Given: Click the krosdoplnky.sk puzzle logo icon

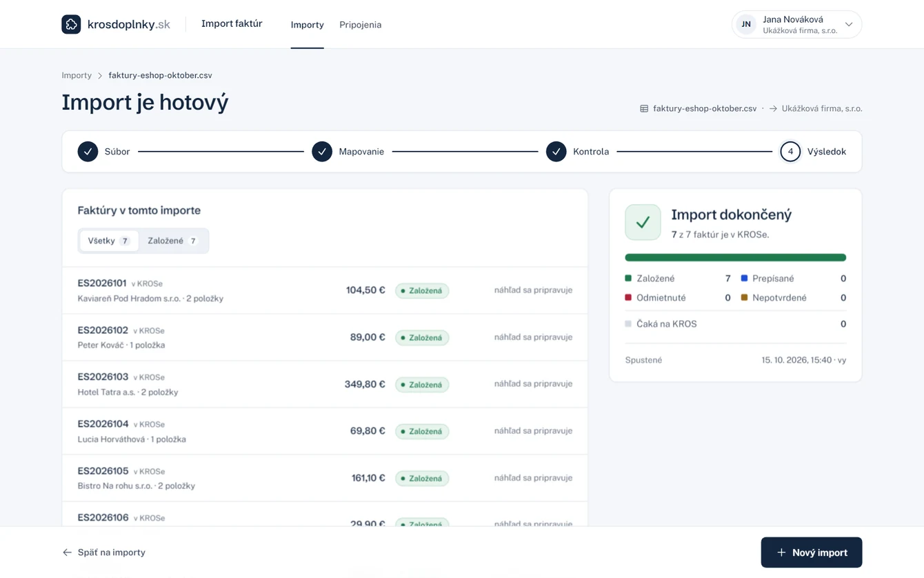Looking at the screenshot, I should click(x=71, y=24).
